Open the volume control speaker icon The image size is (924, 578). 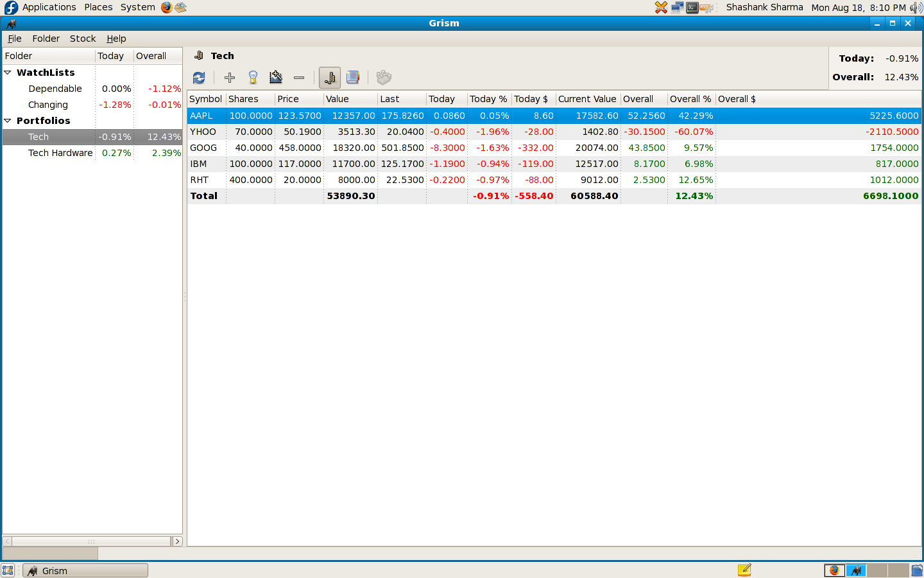pos(916,7)
